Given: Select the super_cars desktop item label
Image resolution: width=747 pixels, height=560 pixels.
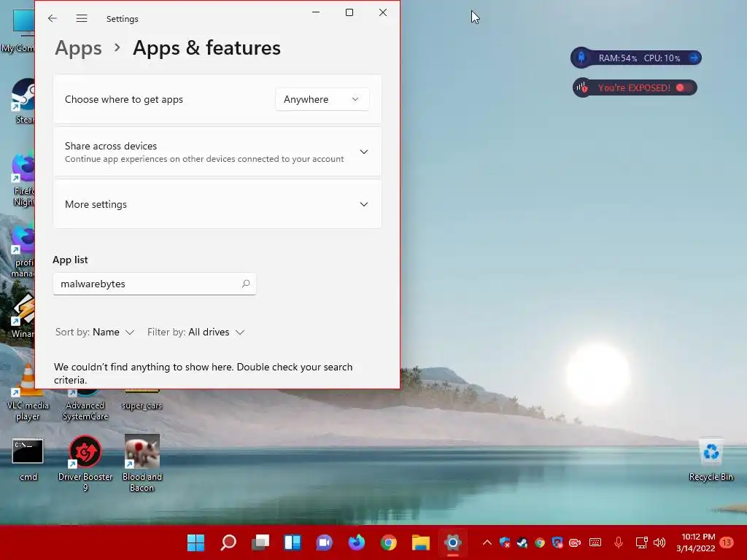Looking at the screenshot, I should [142, 405].
